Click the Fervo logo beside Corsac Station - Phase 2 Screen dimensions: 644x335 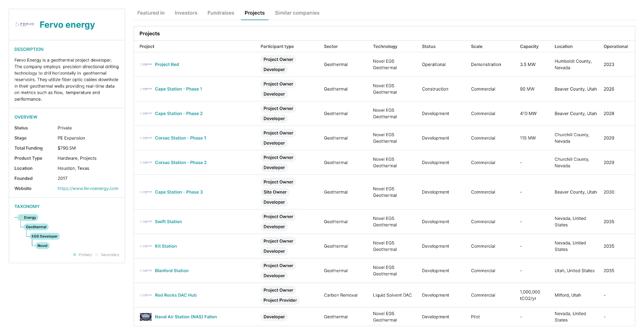(146, 163)
